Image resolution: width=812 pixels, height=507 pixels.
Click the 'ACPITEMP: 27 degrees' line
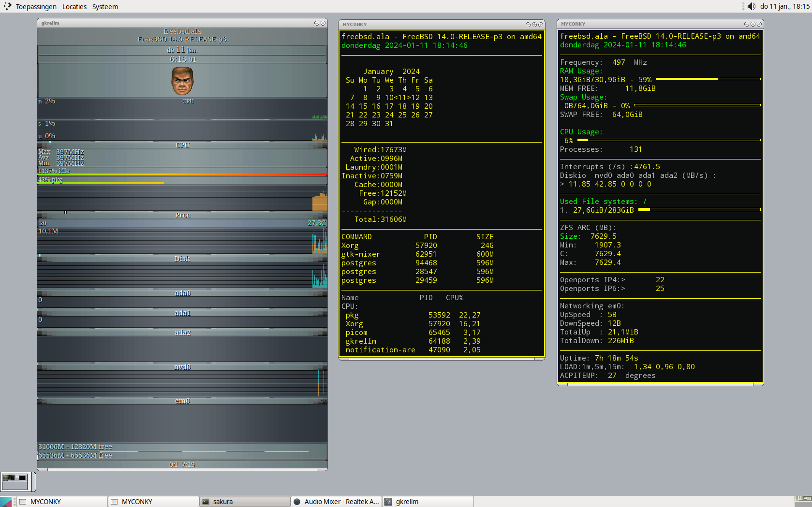607,376
